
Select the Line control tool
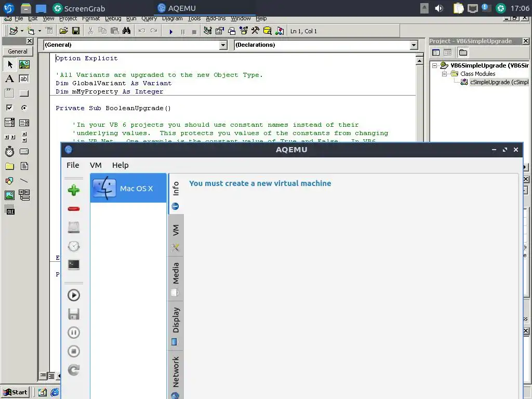[x=24, y=180]
